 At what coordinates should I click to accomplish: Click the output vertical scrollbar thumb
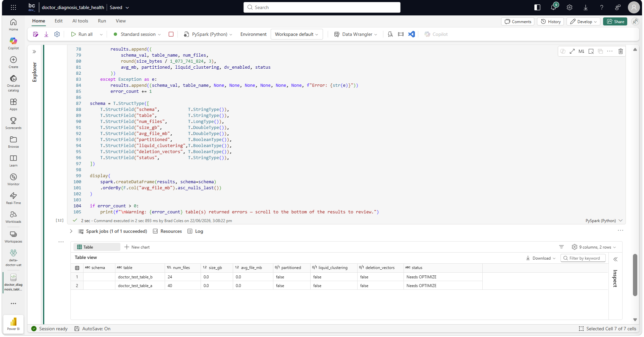(635, 275)
